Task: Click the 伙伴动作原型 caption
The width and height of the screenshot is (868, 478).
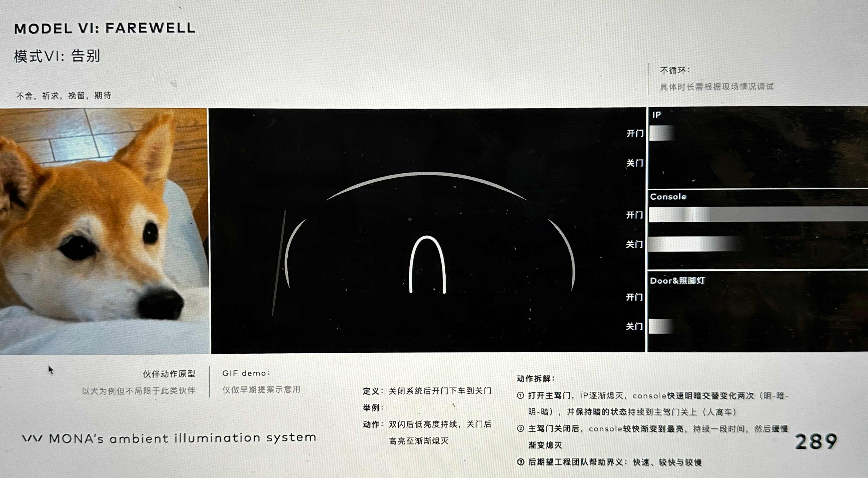Action: [169, 374]
